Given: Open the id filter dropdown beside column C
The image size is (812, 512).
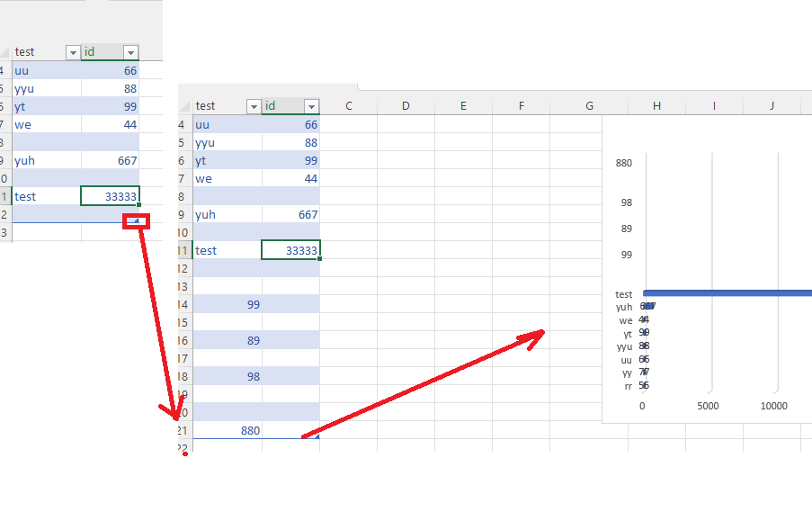Looking at the screenshot, I should pyautogui.click(x=311, y=106).
